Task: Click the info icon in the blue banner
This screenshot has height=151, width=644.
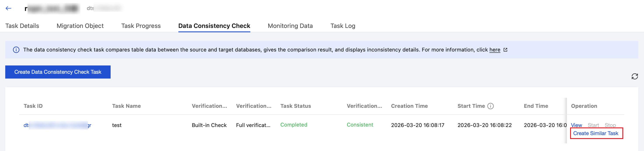Action: pyautogui.click(x=16, y=50)
